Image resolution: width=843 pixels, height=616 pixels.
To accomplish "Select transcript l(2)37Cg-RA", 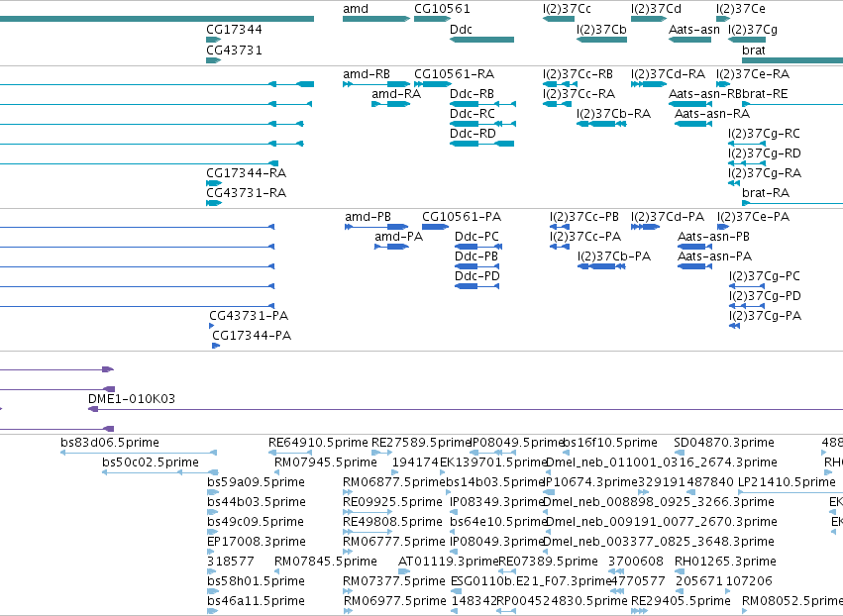I will click(x=765, y=172).
